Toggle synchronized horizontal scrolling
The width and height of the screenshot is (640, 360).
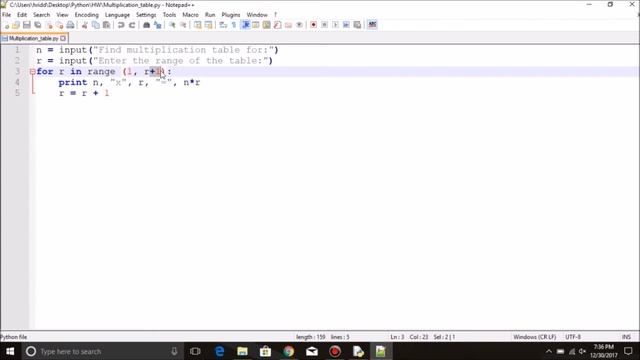click(209, 25)
